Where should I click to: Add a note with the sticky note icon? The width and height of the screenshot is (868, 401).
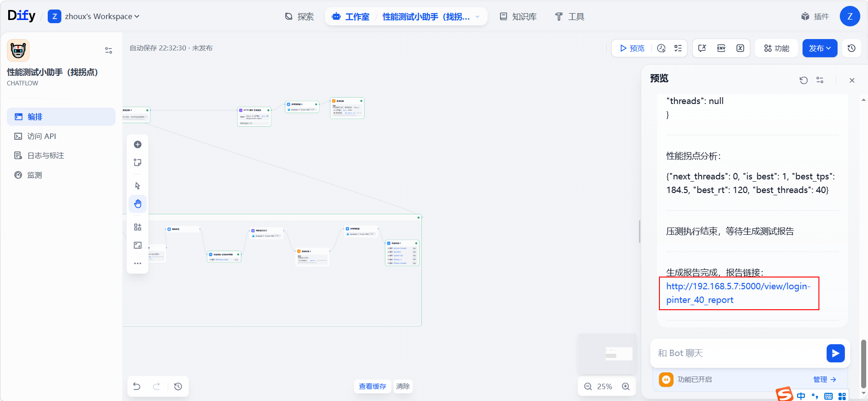[x=138, y=163]
